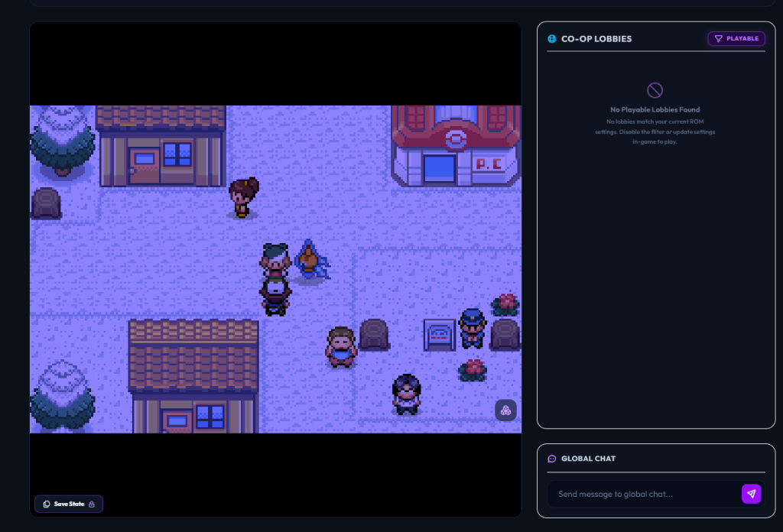Click the lock icon on Save State

coord(92,504)
